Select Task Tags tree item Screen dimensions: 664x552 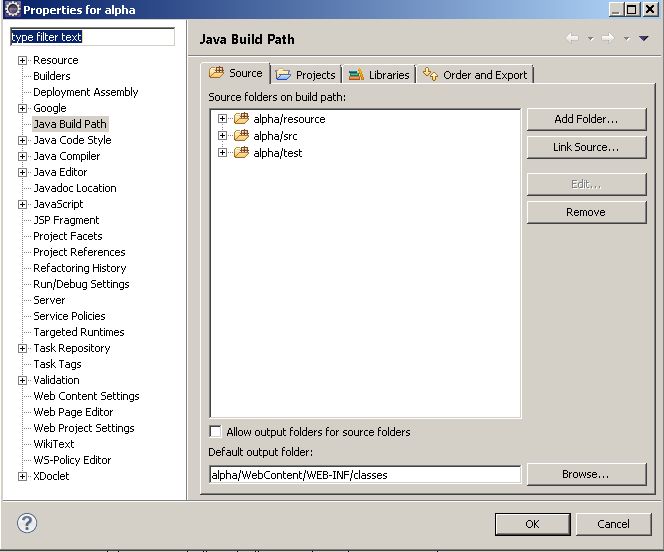pos(58,364)
